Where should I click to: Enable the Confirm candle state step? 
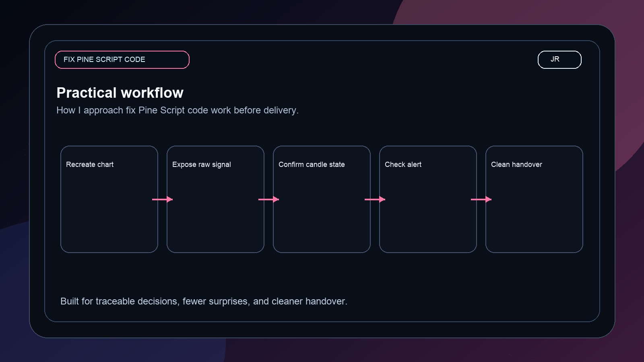click(x=322, y=199)
